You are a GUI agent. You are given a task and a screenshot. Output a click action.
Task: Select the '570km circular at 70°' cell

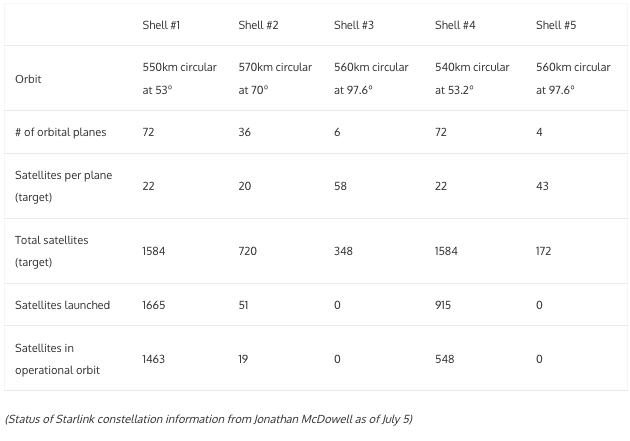[275, 78]
